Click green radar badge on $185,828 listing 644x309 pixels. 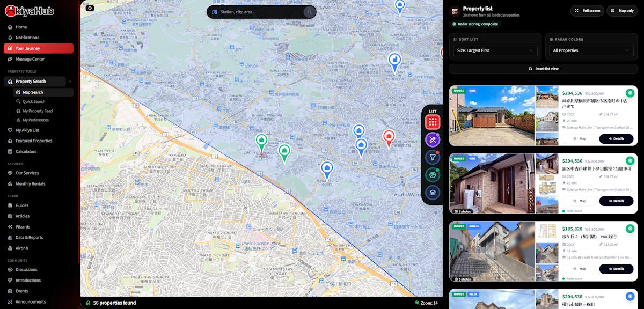[x=630, y=229]
